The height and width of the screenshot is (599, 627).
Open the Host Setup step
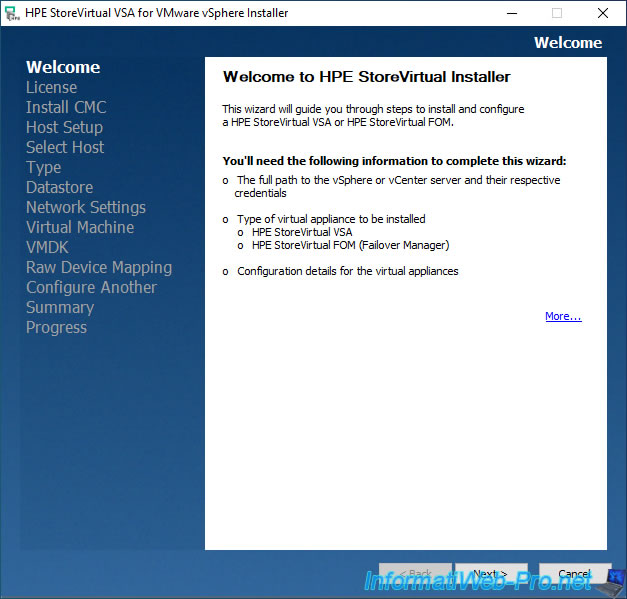coord(64,127)
